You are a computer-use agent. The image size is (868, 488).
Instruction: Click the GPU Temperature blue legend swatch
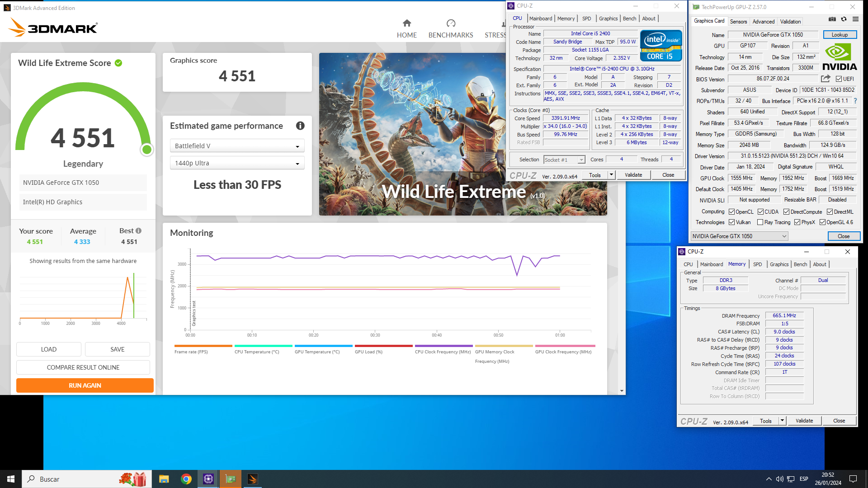(324, 346)
